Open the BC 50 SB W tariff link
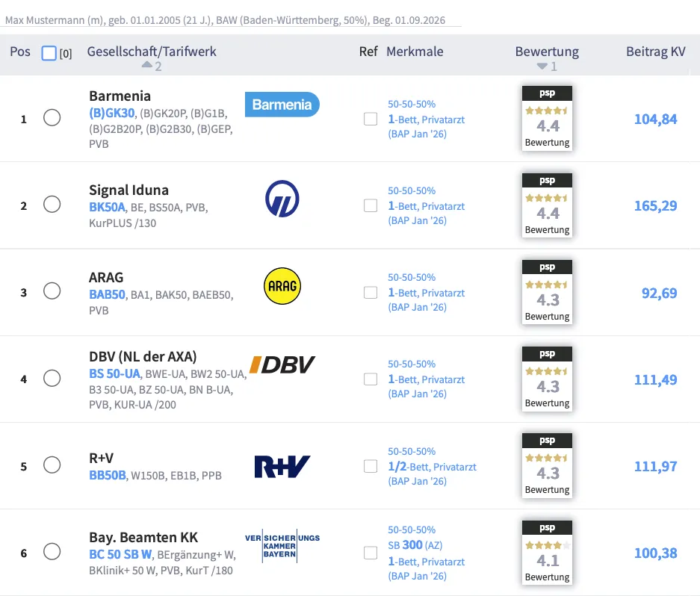The height and width of the screenshot is (596, 700). coord(120,554)
